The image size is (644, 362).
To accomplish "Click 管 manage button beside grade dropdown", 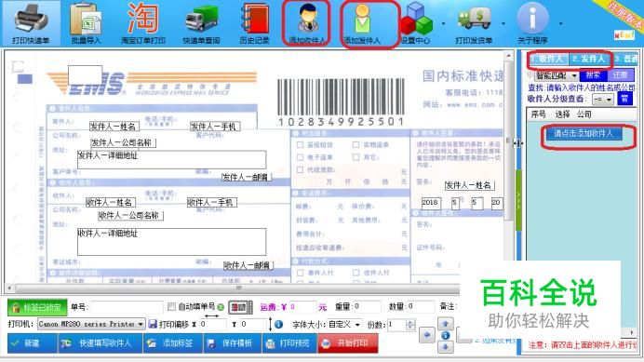I will pos(624,99).
